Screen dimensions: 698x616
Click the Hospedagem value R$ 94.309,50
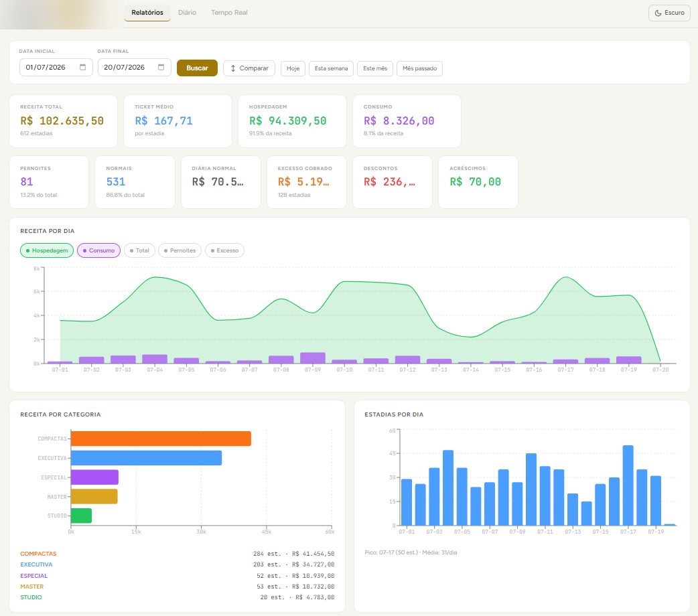click(287, 121)
